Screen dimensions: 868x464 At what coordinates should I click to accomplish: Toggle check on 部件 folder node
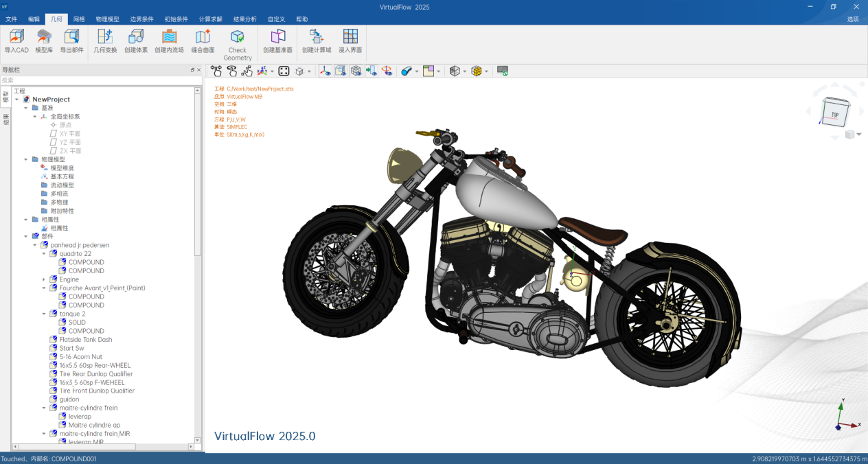click(x=35, y=236)
